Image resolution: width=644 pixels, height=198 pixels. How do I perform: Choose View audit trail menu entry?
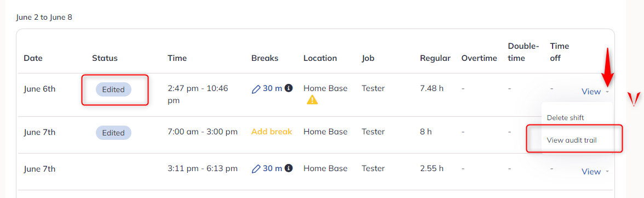tap(572, 140)
